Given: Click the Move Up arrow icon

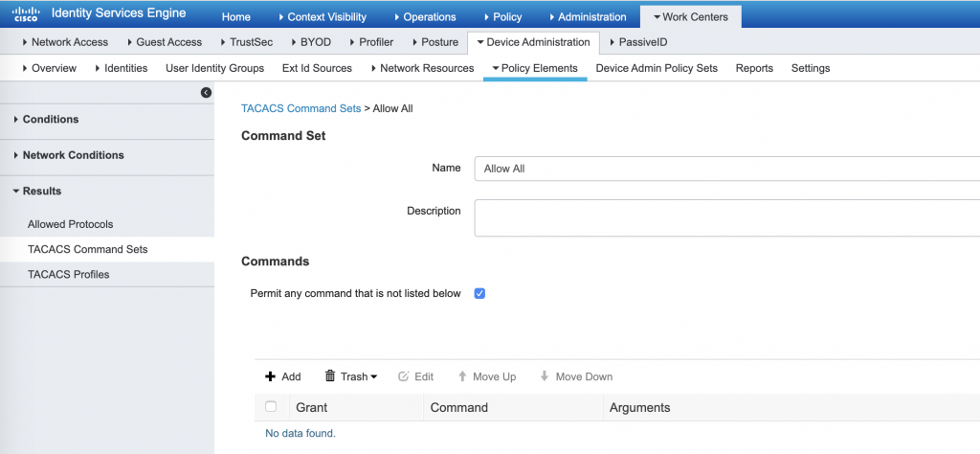Looking at the screenshot, I should point(462,376).
